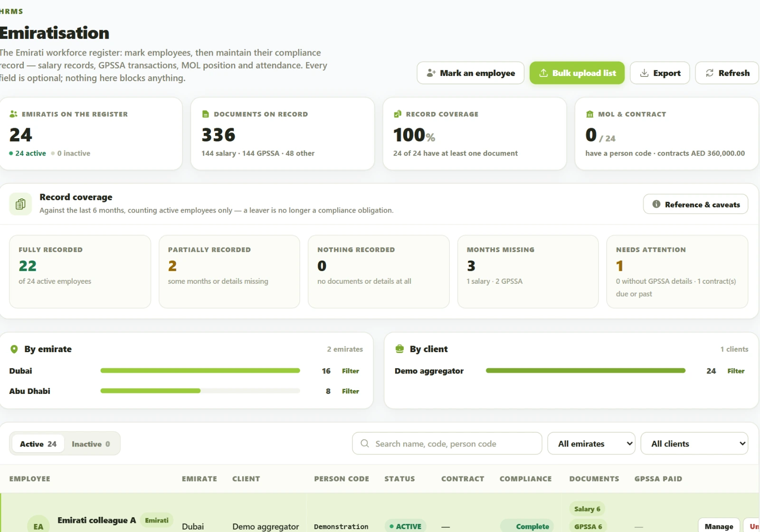The image size is (760, 532).
Task: Click the checkmark icon beside Record coverage stat
Action: [x=398, y=114]
